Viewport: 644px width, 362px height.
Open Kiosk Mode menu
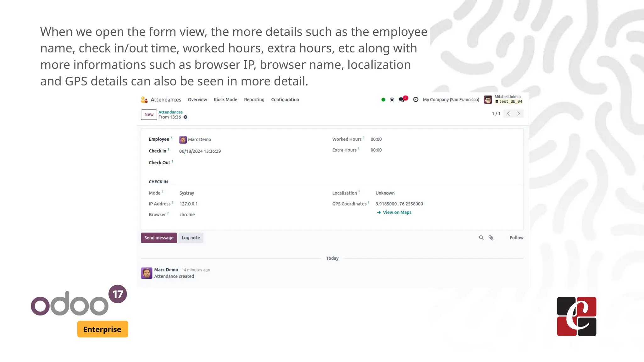pos(225,100)
